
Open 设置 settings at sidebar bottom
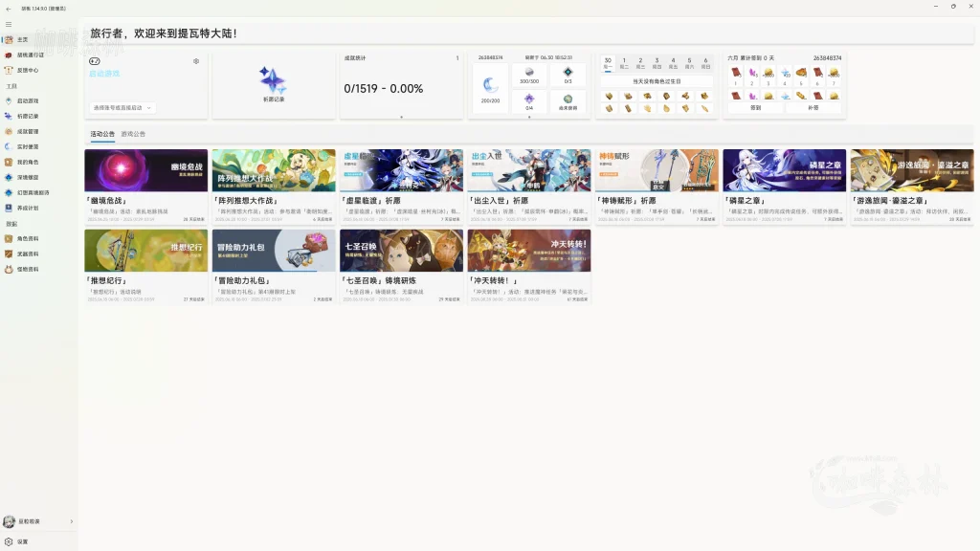21,541
